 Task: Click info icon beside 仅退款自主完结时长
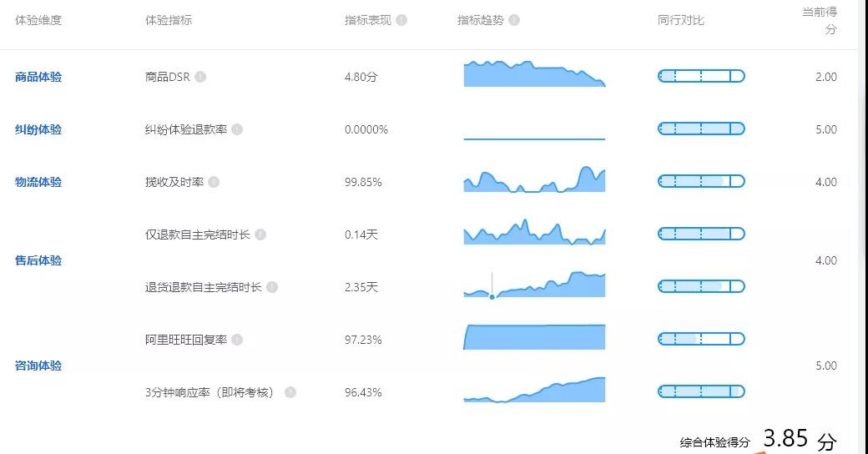pos(260,235)
